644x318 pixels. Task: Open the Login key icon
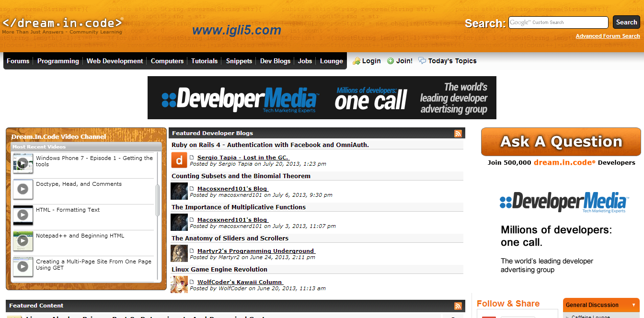pos(356,61)
